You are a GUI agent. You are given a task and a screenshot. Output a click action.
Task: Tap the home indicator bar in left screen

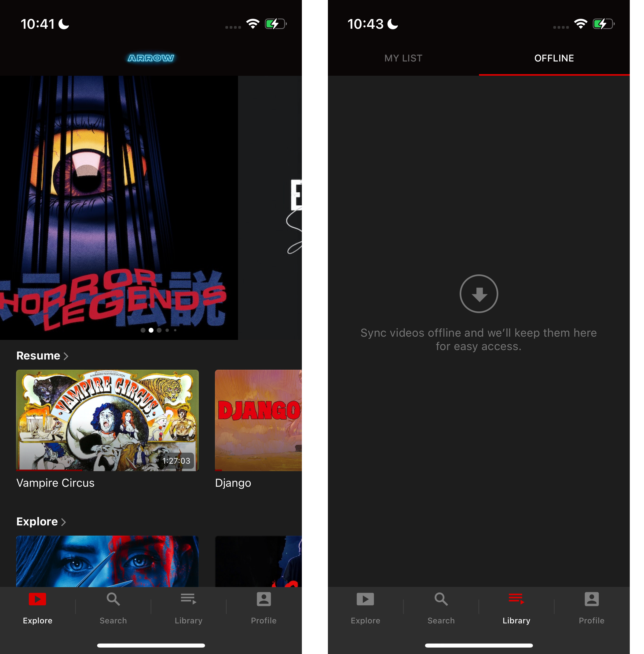[151, 645]
